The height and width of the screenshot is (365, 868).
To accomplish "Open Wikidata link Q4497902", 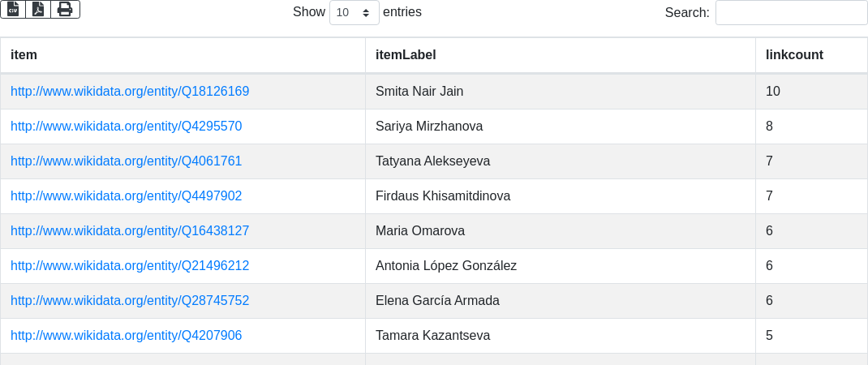I will (x=126, y=196).
